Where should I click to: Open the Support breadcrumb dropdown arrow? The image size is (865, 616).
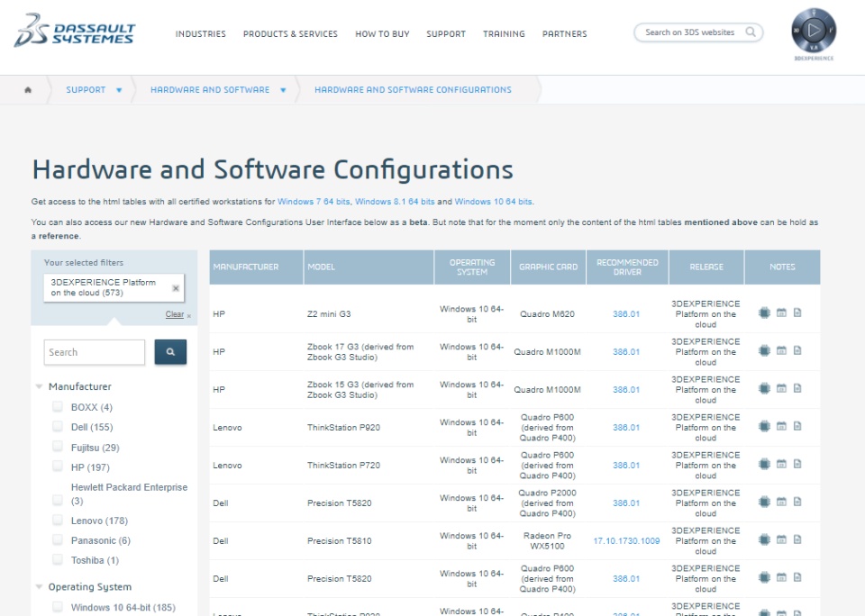point(119,90)
